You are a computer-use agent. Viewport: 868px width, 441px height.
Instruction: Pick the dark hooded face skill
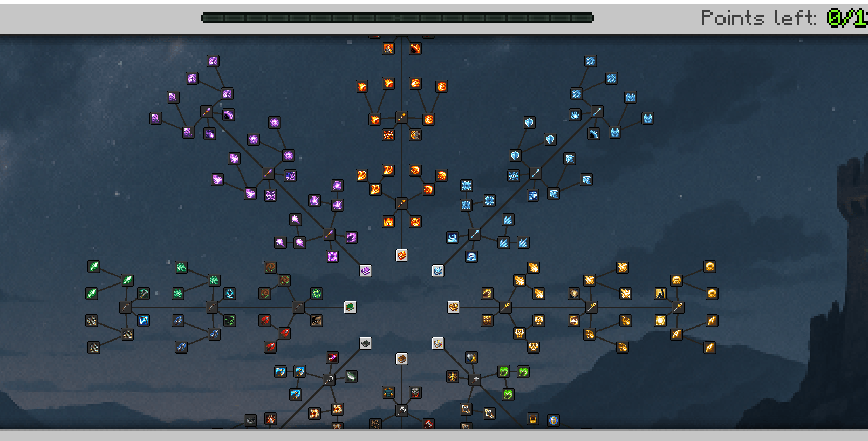point(574,294)
